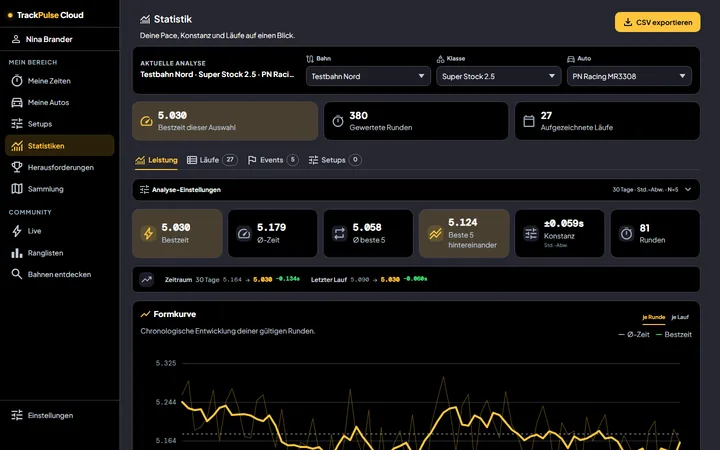Switch chart to je Runde view
The width and height of the screenshot is (720, 450).
pos(653,317)
